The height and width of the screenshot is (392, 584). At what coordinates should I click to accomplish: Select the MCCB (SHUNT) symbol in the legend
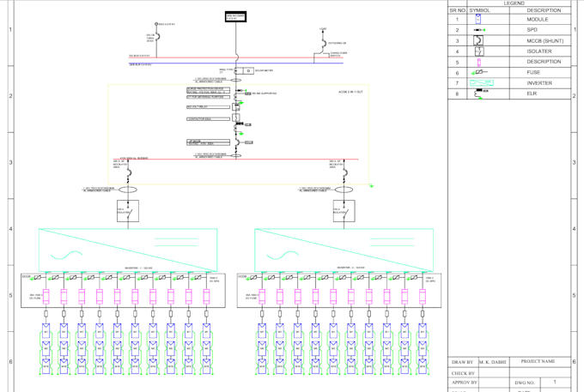tap(478, 40)
